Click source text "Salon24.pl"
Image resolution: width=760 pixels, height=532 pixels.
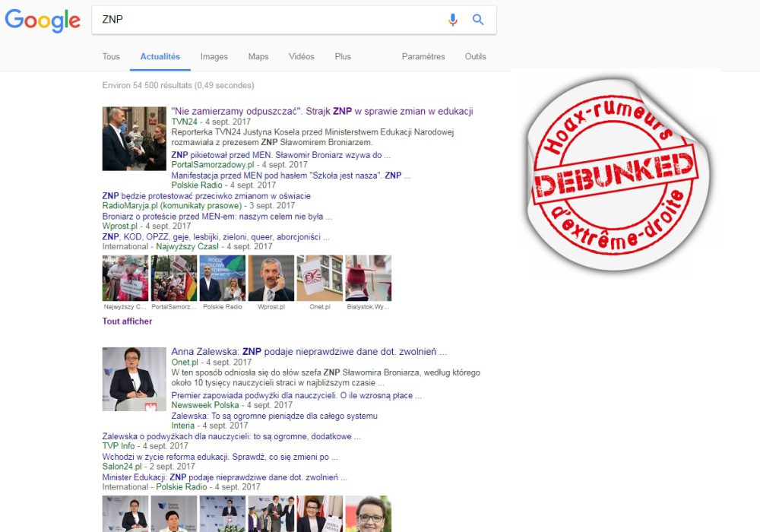[x=122, y=466]
